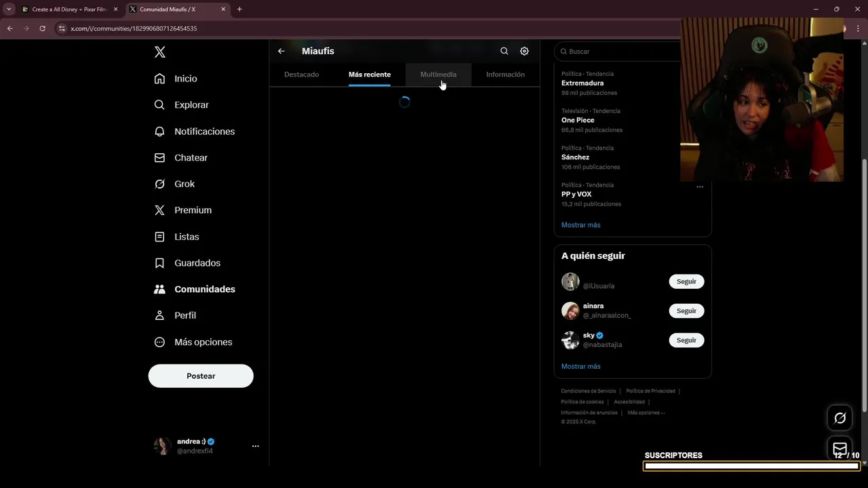
Task: Open andrea account profile avatar
Action: (162, 446)
